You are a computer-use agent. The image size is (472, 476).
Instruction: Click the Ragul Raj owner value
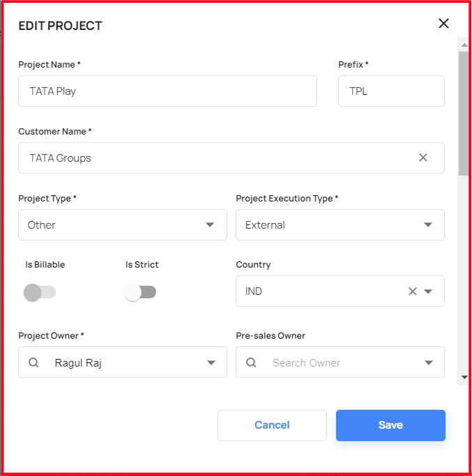coord(78,363)
